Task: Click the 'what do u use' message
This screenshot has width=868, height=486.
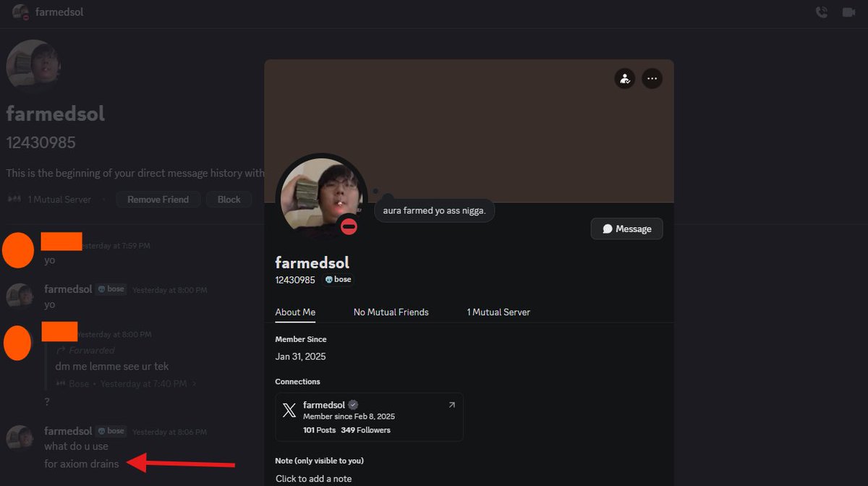Action: 76,446
